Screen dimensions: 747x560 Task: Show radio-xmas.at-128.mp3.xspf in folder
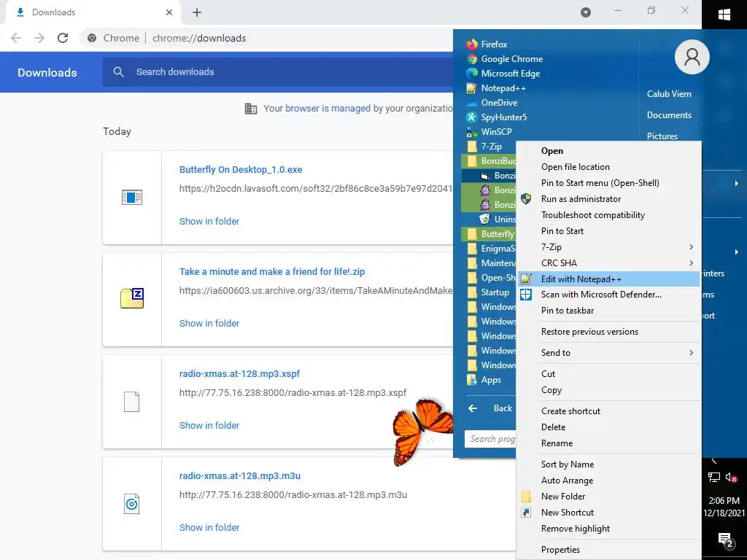(x=209, y=425)
